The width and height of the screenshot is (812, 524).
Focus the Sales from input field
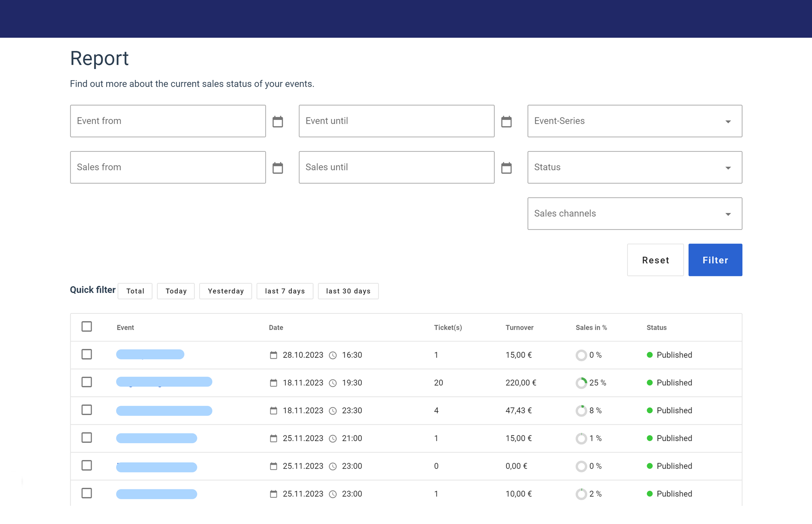[x=168, y=167]
